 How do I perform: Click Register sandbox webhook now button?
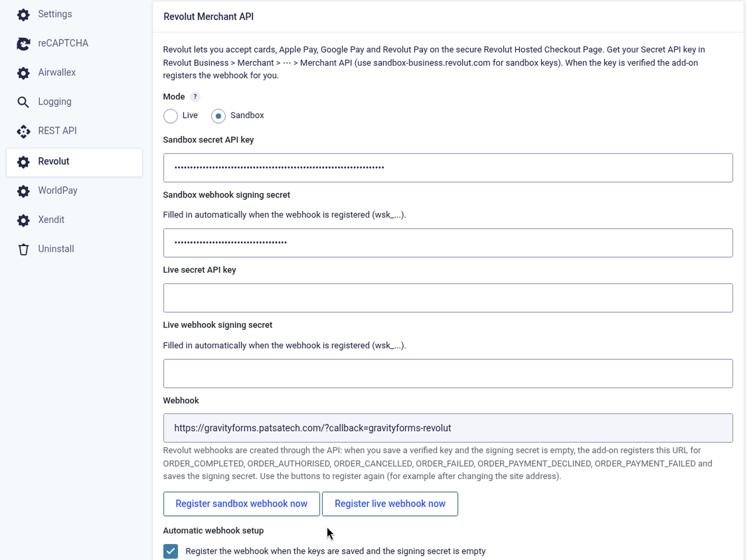[241, 504]
